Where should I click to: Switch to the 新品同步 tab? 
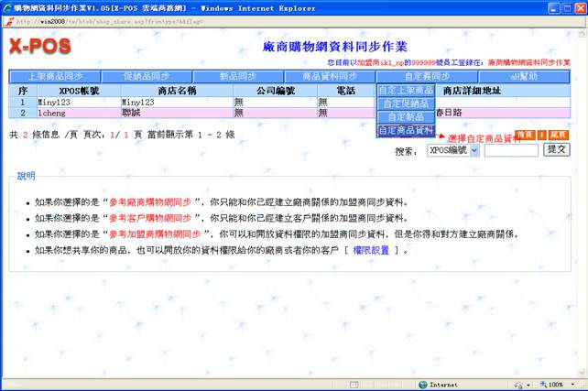point(237,77)
